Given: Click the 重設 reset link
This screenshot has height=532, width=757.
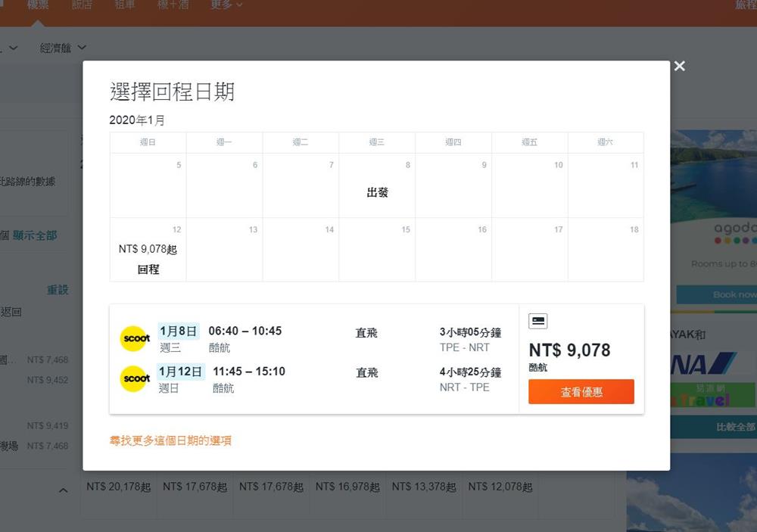Looking at the screenshot, I should [58, 290].
